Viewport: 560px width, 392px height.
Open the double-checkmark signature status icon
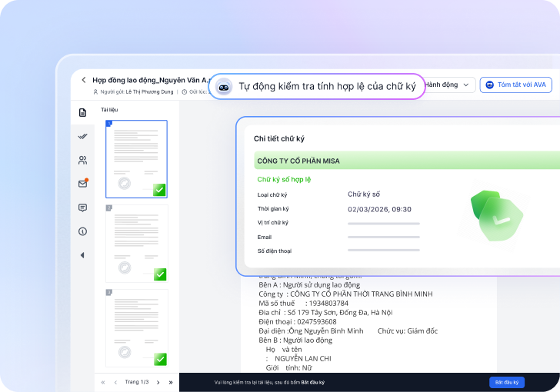point(82,136)
